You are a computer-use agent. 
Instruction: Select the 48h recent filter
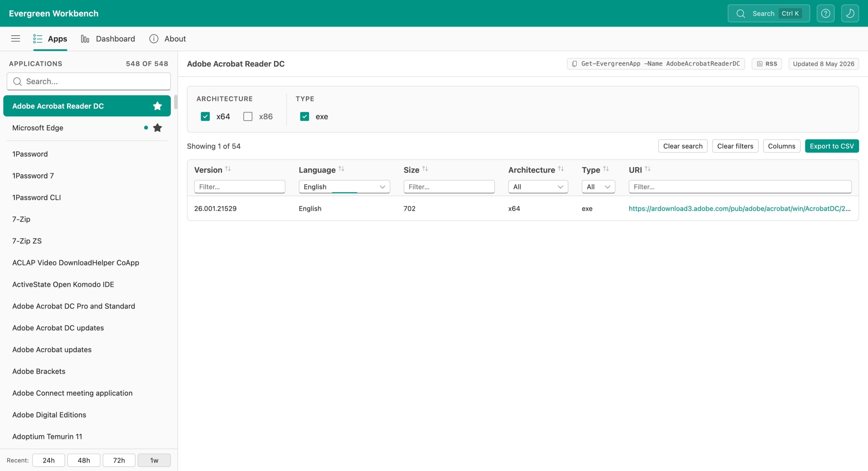pos(84,460)
